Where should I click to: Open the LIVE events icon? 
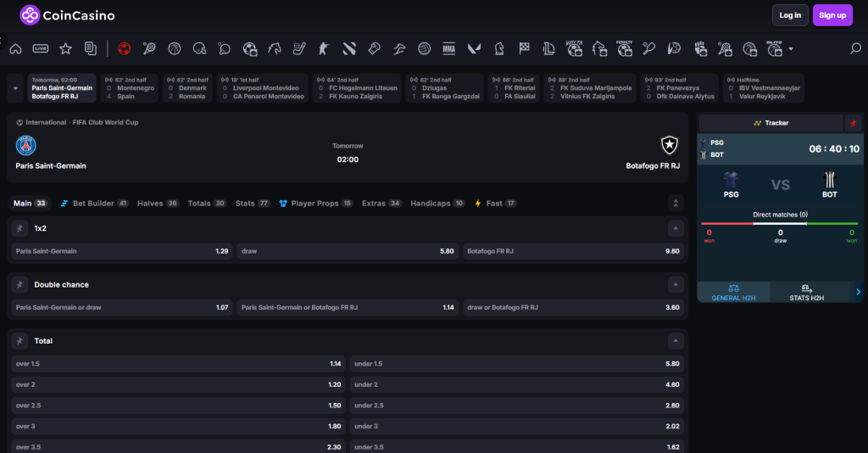point(41,48)
